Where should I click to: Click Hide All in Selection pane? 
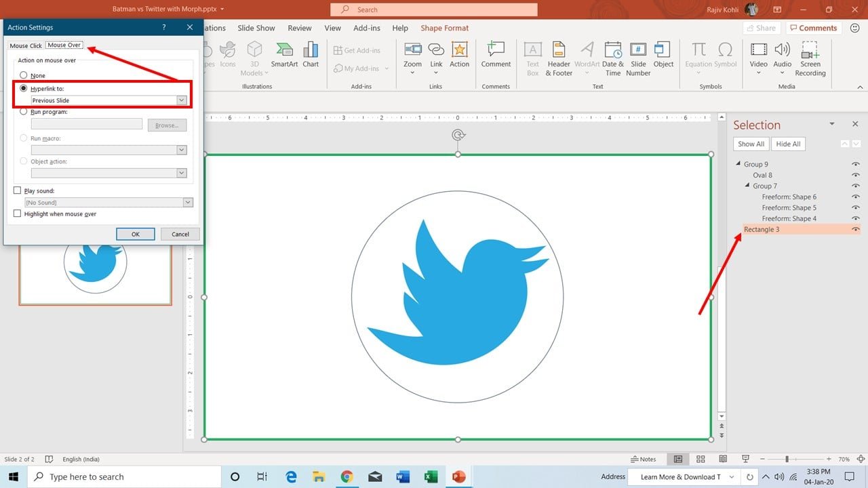click(788, 144)
